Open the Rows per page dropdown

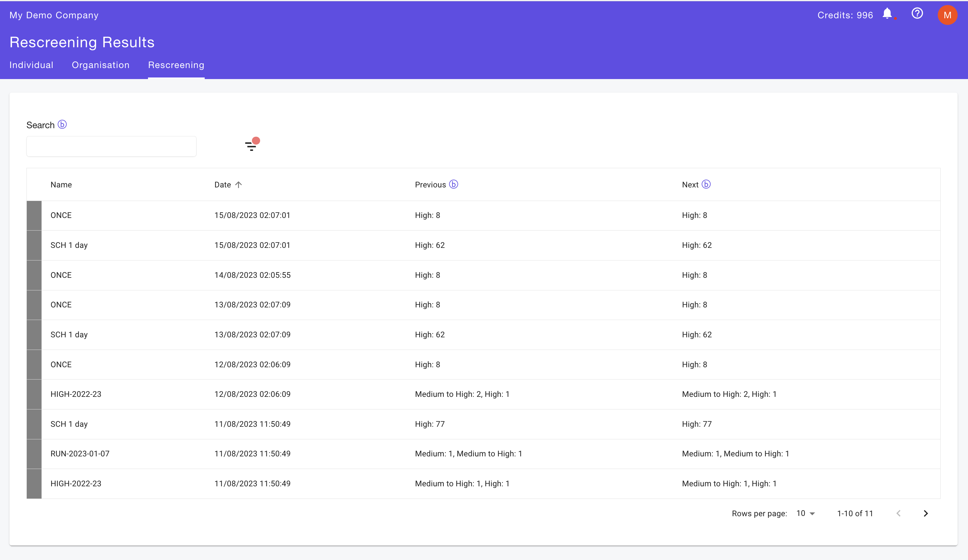(x=805, y=513)
